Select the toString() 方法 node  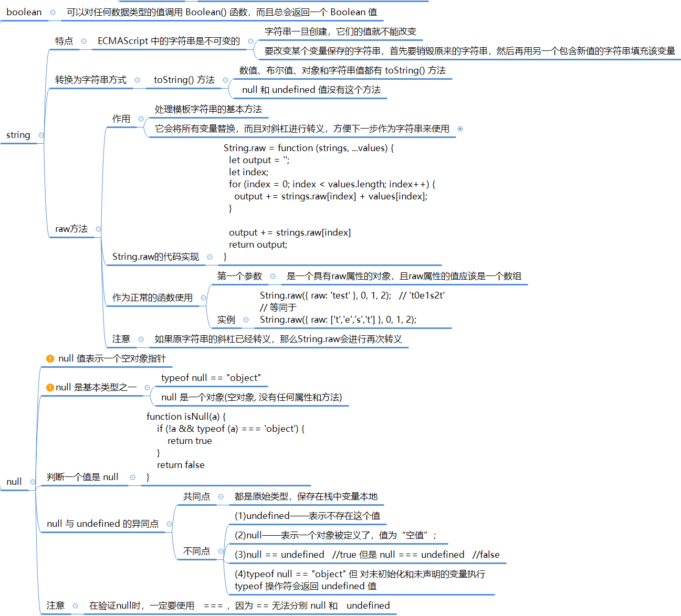184,80
